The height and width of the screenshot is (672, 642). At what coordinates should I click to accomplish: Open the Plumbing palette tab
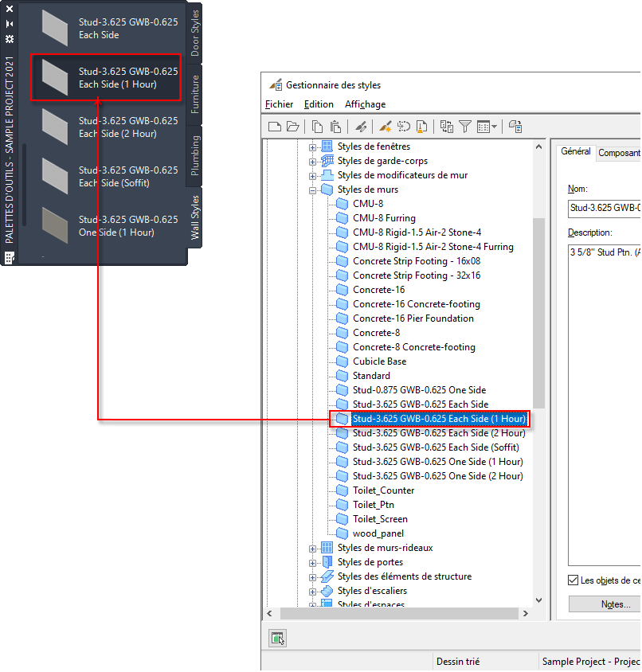[194, 155]
